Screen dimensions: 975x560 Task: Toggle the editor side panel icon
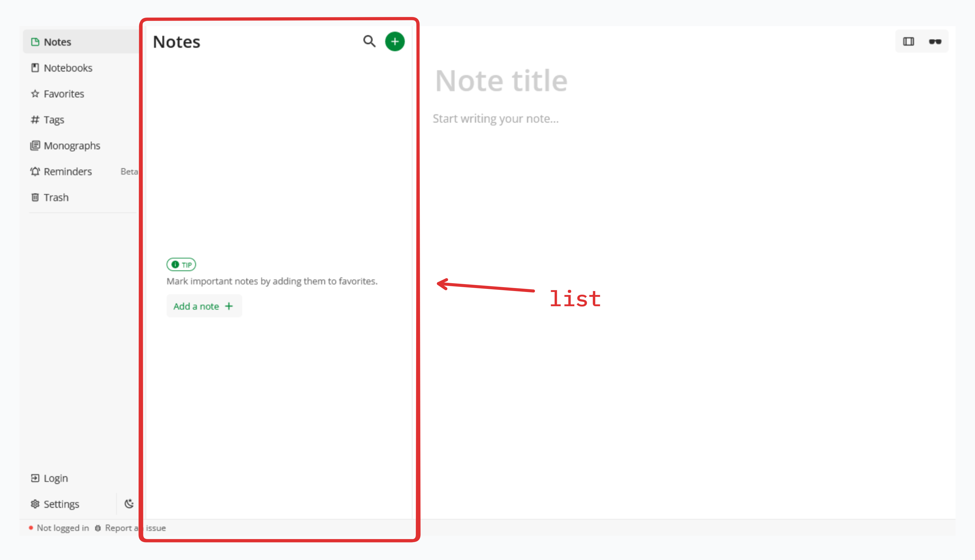[908, 41]
